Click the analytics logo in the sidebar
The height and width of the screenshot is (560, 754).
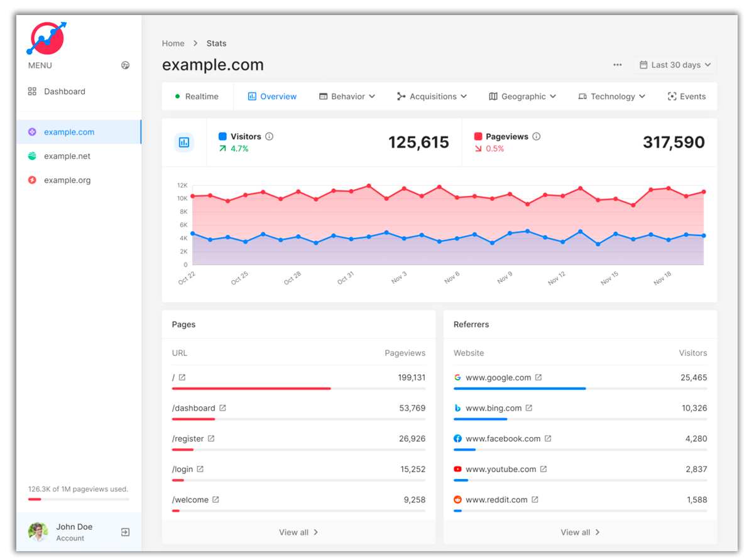tap(46, 38)
